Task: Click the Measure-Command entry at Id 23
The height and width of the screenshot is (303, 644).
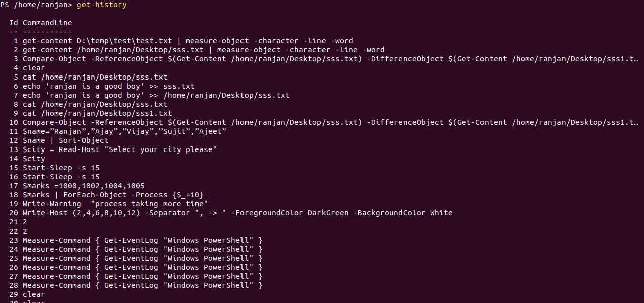Action: click(x=142, y=240)
